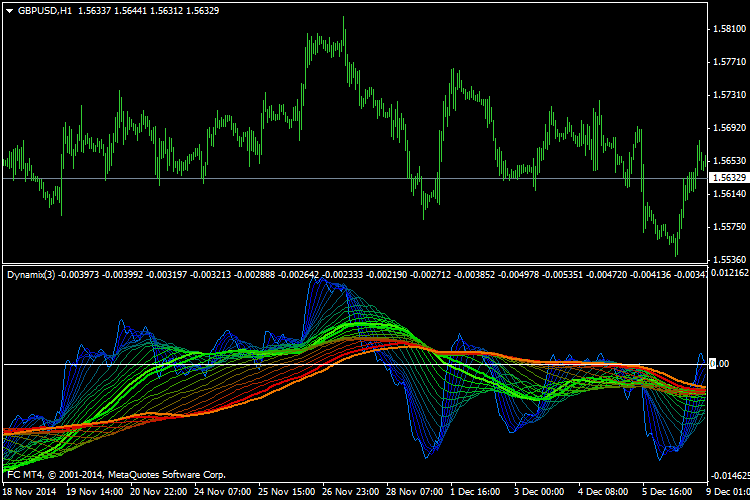
Task: Click the -0.003973 first Dynamix value
Action: [79, 275]
